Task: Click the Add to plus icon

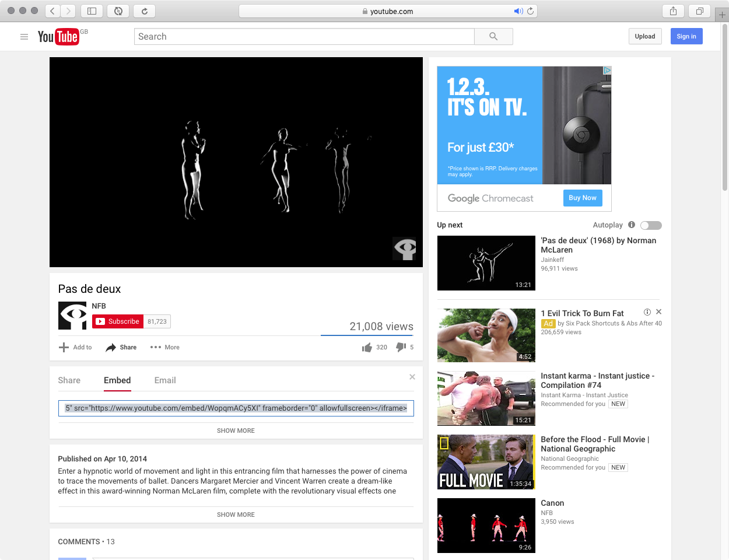Action: coord(64,348)
